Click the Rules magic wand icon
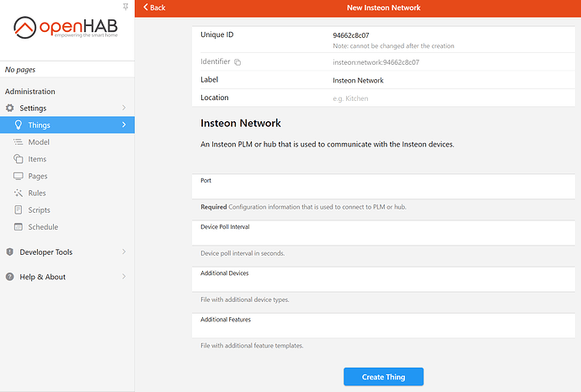This screenshot has height=392, width=581. click(19, 193)
